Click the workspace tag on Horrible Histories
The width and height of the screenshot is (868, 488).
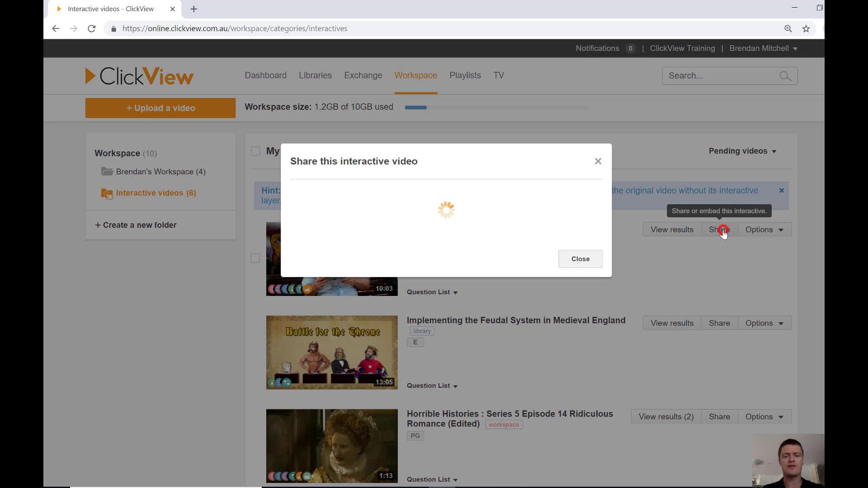coord(504,425)
